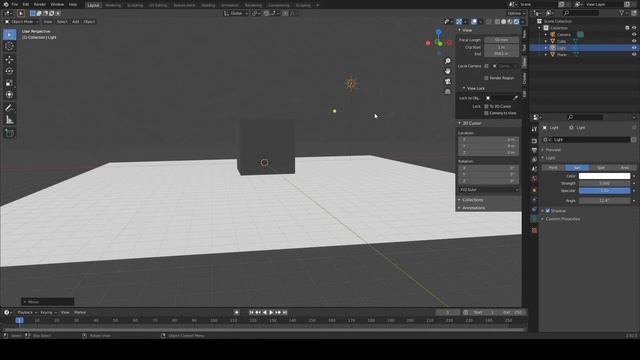Click the Zoom view magnifier gizmo
The image size is (640, 360).
pyautogui.click(x=448, y=61)
